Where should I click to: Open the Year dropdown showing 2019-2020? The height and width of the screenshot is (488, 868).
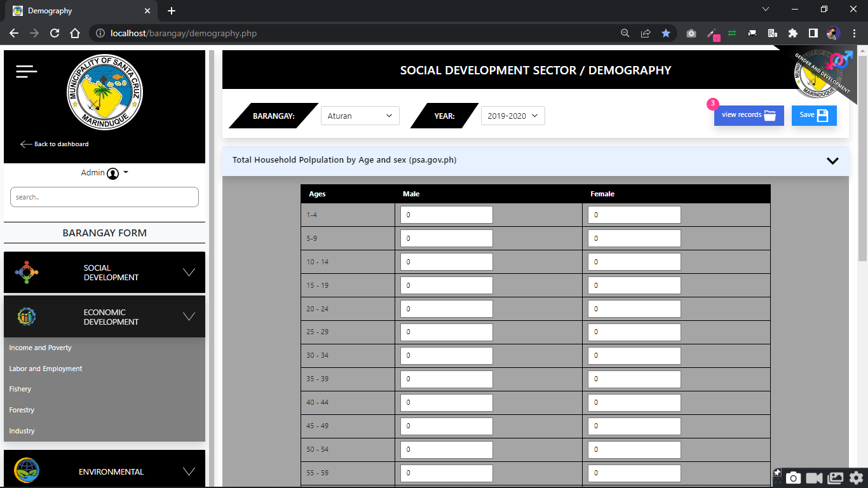[512, 116]
